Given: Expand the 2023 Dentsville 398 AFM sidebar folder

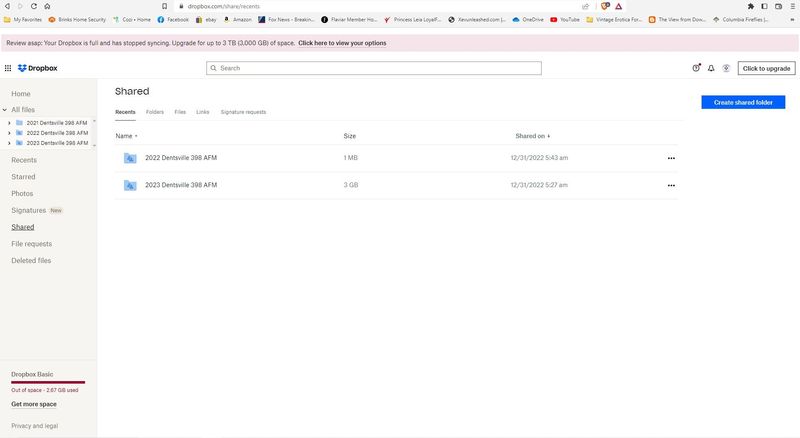Looking at the screenshot, I should [9, 143].
